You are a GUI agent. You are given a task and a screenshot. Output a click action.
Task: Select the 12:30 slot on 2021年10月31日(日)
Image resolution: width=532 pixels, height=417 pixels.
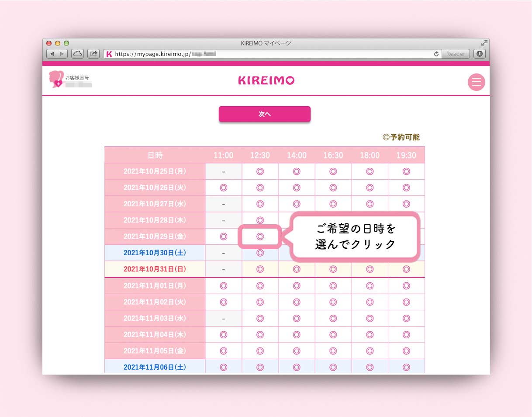tap(260, 269)
